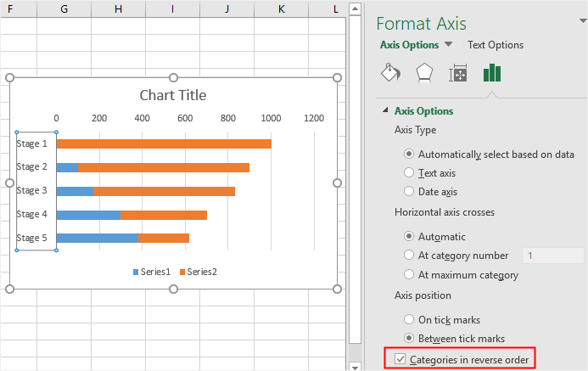Switch to Axis Options tab
588x371 pixels.
(409, 45)
